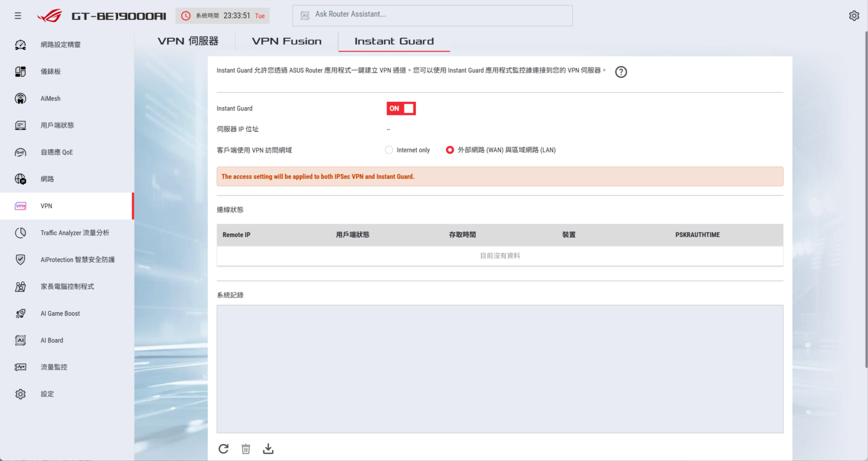Switch to the VPN Fusion tab

coord(286,41)
